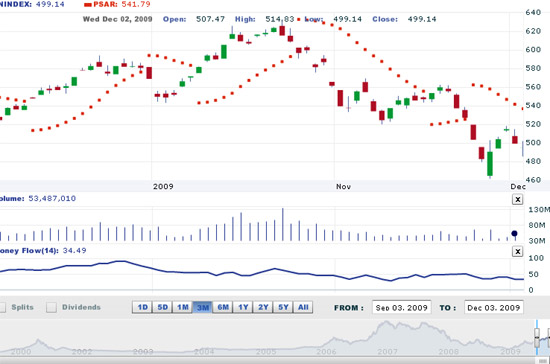550x364 pixels.
Task: Select the All time range
Action: coord(303,308)
